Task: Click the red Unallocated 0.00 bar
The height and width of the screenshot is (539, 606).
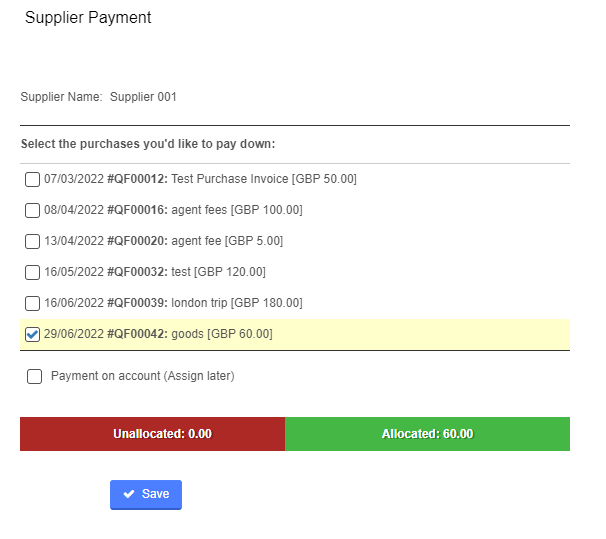Action: click(153, 434)
